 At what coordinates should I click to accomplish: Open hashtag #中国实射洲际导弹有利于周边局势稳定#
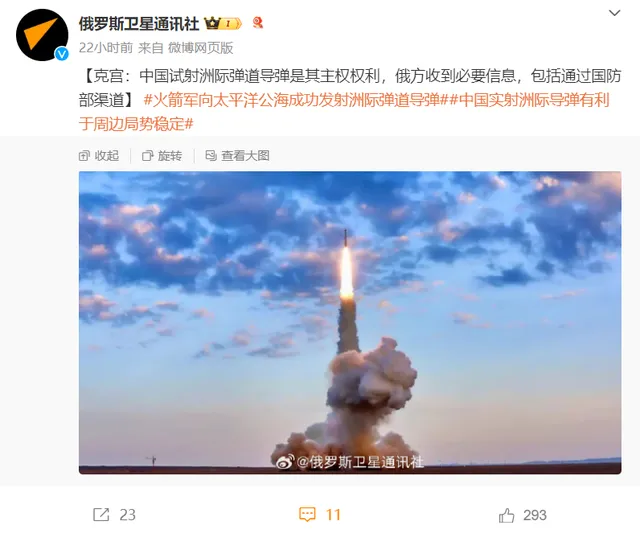[x=344, y=112]
